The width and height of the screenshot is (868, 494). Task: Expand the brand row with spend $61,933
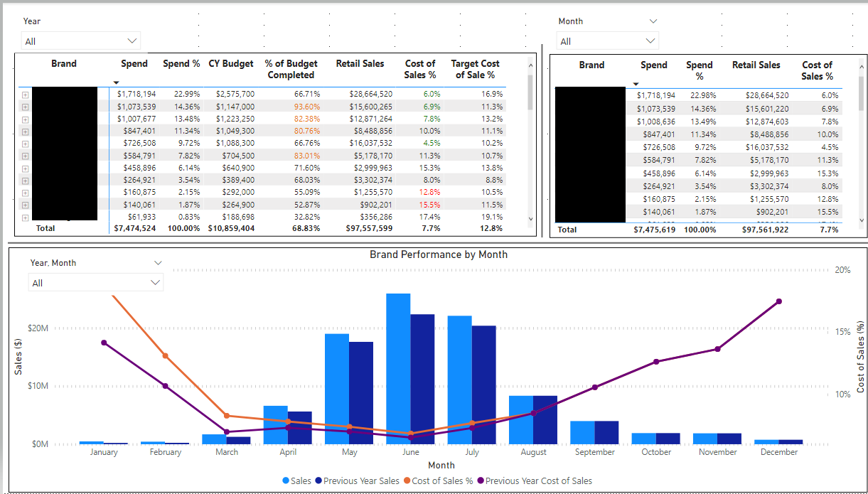(25, 218)
